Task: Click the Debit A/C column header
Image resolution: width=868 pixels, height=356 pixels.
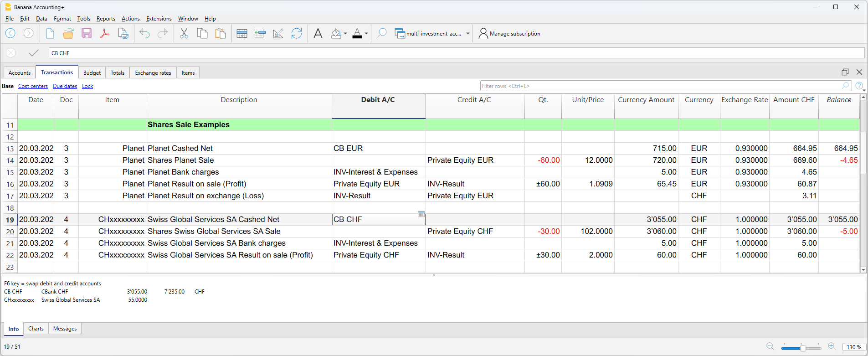Action: point(378,106)
